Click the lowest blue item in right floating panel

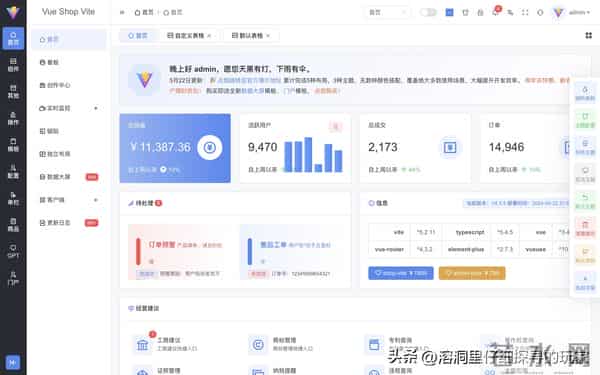click(585, 283)
